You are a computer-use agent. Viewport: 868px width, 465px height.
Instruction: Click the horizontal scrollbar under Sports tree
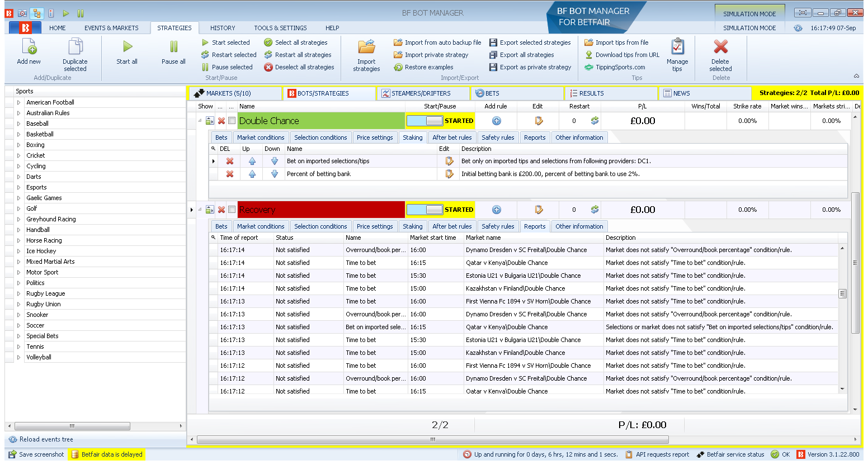[72, 426]
